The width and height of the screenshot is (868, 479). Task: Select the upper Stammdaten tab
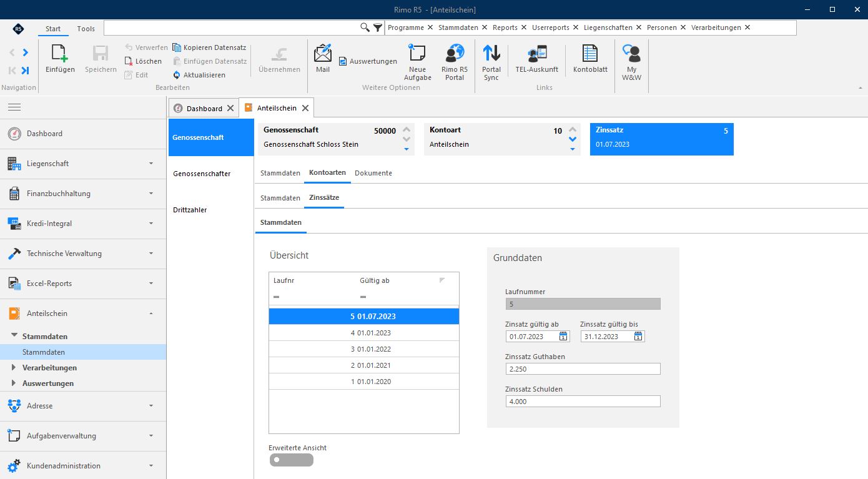pos(280,173)
